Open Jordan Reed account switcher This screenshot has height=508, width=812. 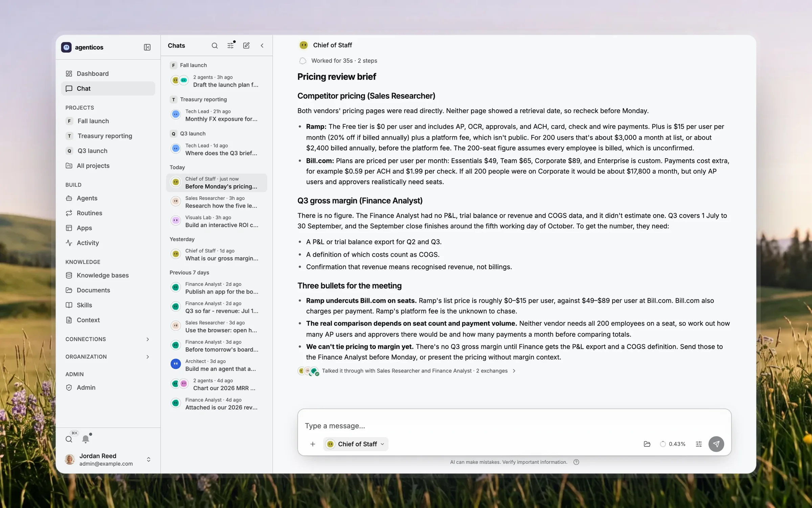click(108, 459)
